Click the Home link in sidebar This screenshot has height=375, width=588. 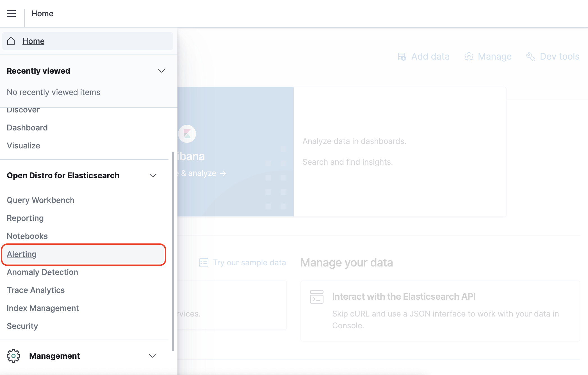click(33, 41)
